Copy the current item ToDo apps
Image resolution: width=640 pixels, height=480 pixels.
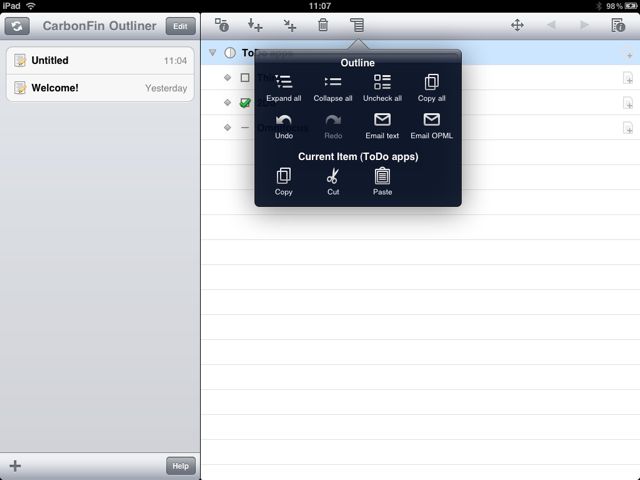coord(284,182)
